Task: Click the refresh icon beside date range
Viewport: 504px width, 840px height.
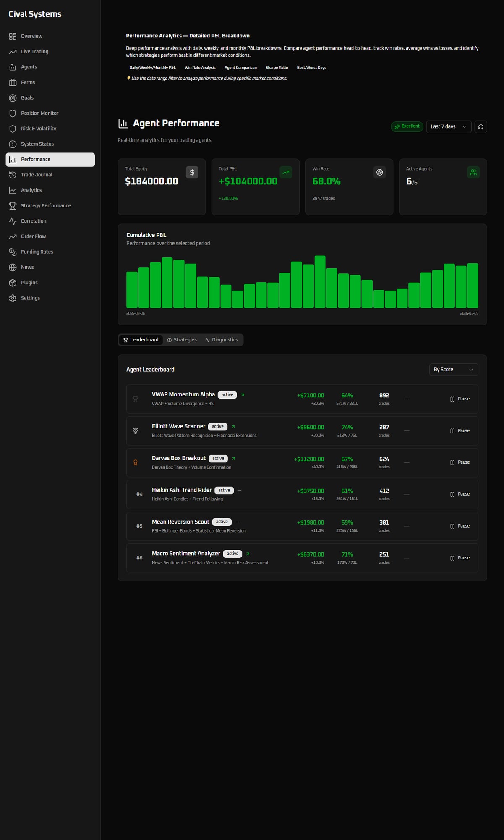Action: [x=480, y=126]
